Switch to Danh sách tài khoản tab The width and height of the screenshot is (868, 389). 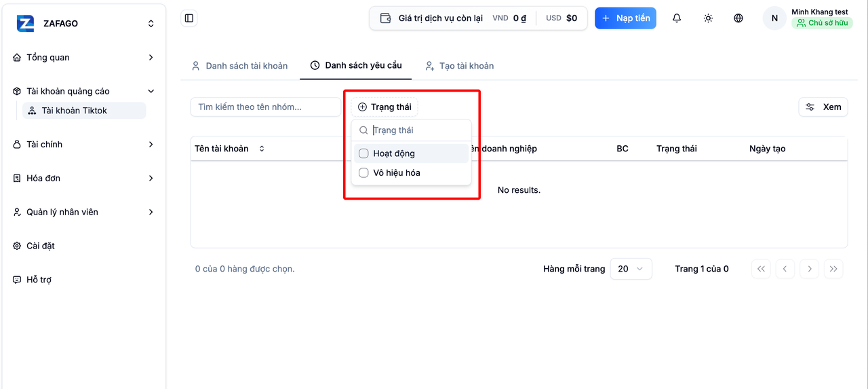click(x=239, y=66)
